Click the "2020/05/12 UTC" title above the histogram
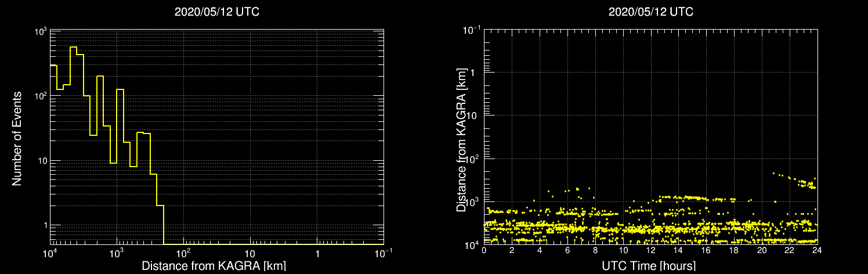 217,12
